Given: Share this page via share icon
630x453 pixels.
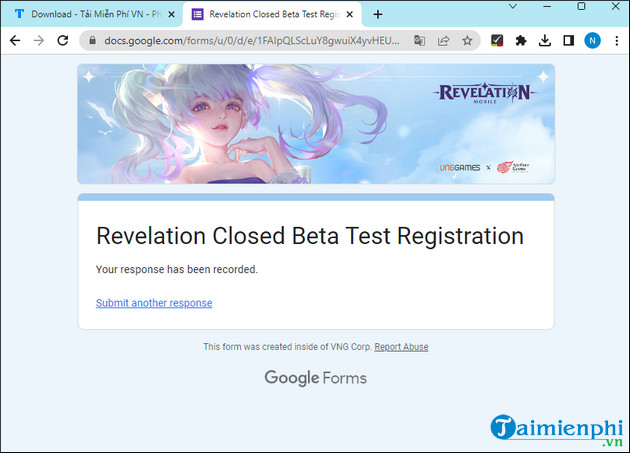Looking at the screenshot, I should (x=443, y=41).
